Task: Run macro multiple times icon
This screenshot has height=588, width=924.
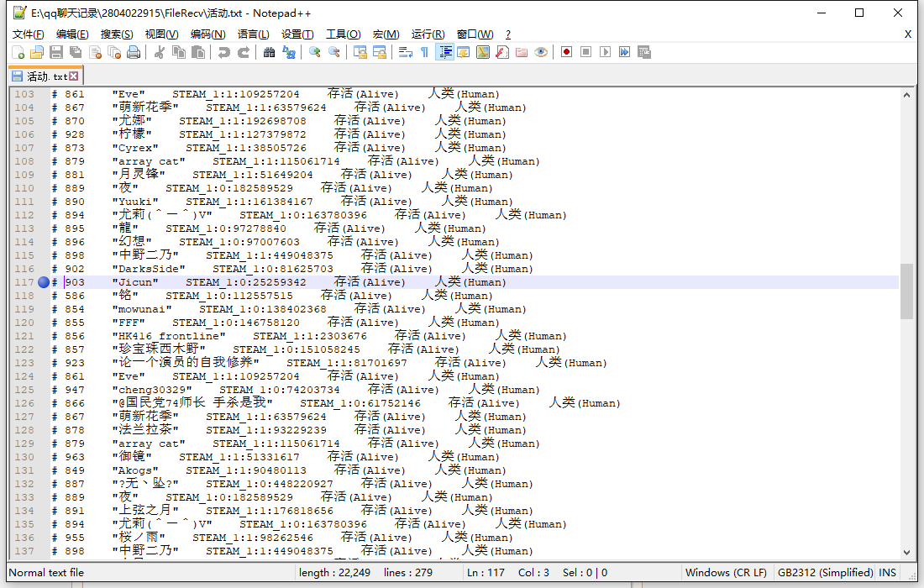Action: pyautogui.click(x=625, y=52)
